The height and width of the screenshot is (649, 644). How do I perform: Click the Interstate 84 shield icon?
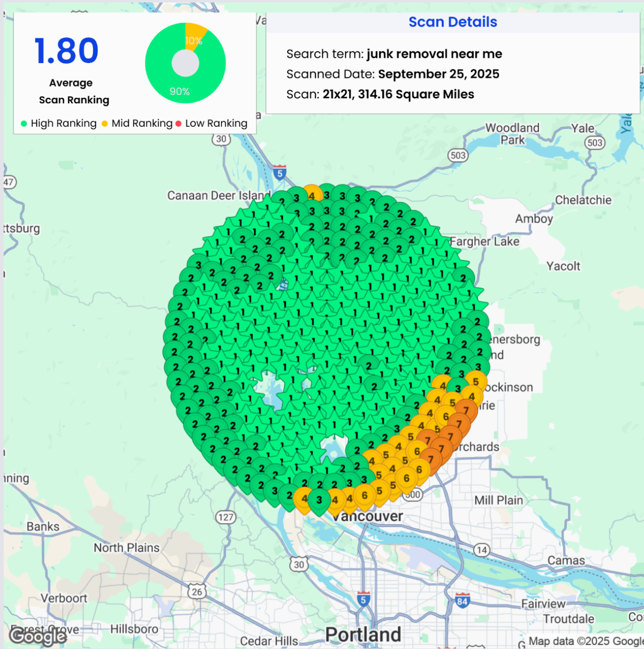(462, 601)
